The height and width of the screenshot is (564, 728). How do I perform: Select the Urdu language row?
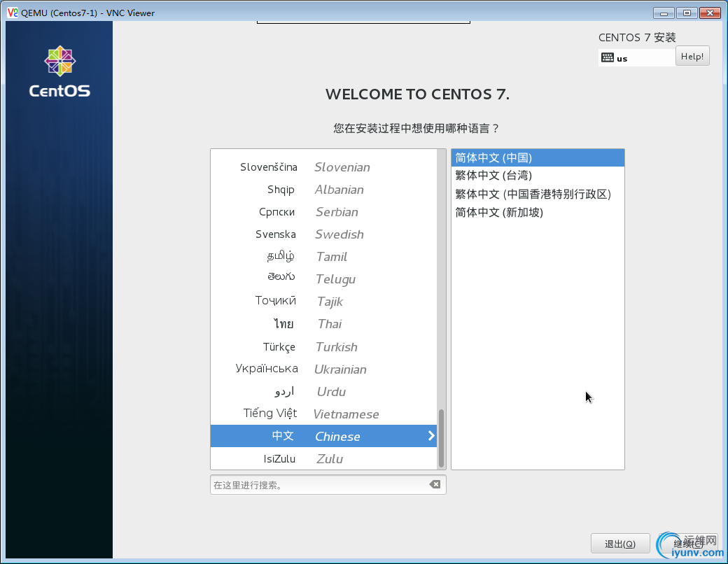pyautogui.click(x=323, y=391)
